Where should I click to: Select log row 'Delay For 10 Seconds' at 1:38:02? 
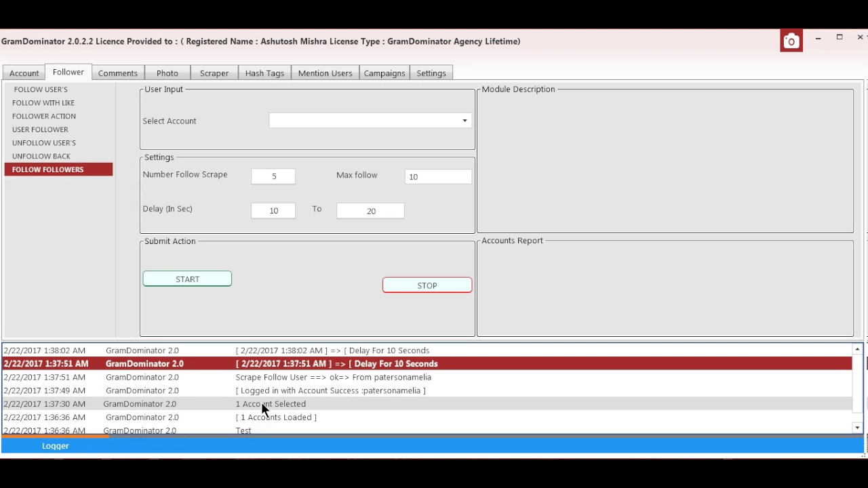click(x=427, y=350)
